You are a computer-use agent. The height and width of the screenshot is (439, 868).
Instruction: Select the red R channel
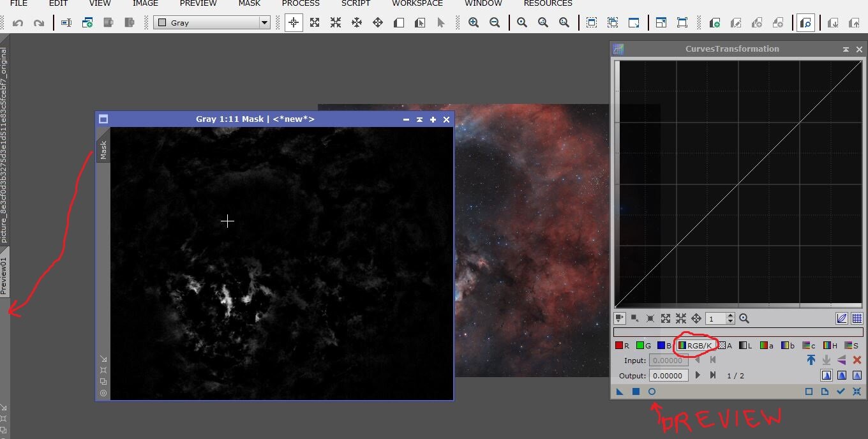[x=622, y=346]
